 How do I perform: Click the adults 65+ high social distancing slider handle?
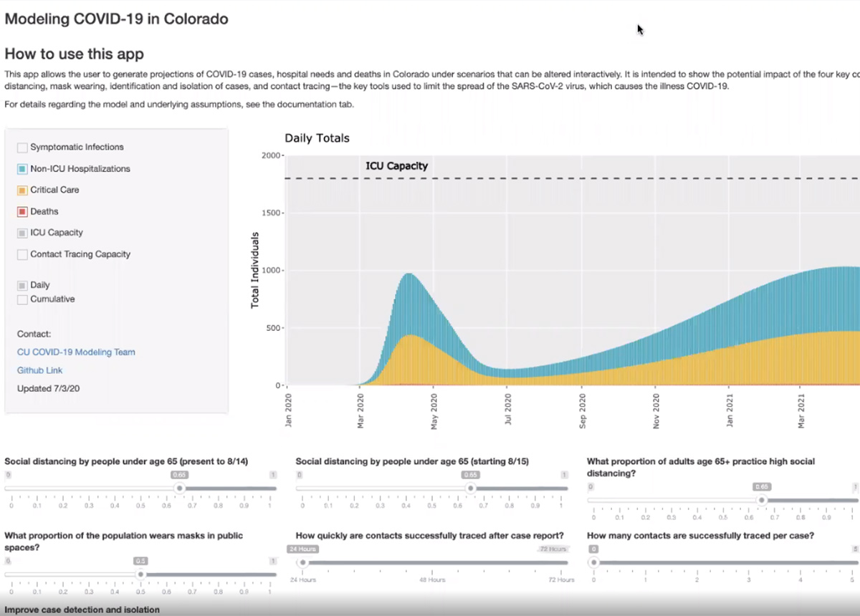tap(762, 500)
